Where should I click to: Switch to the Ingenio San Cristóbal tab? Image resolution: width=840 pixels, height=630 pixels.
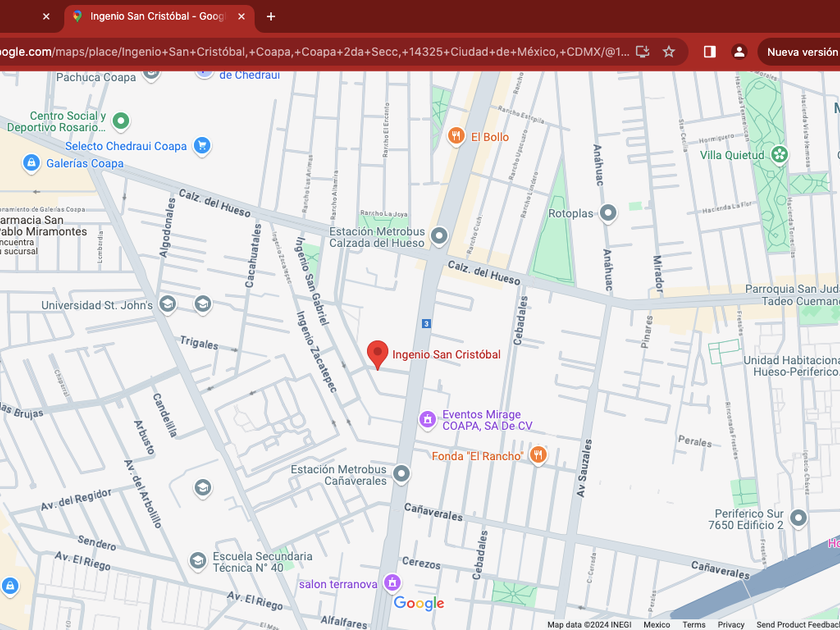(x=157, y=16)
